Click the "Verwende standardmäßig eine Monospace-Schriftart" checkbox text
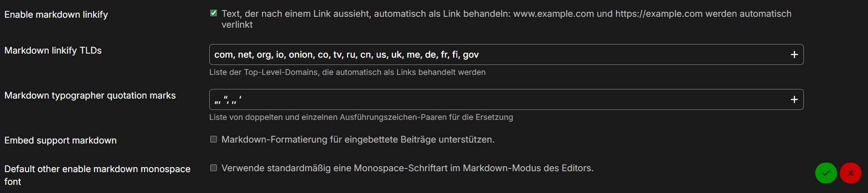Image resolution: width=868 pixels, height=193 pixels. pyautogui.click(x=407, y=168)
